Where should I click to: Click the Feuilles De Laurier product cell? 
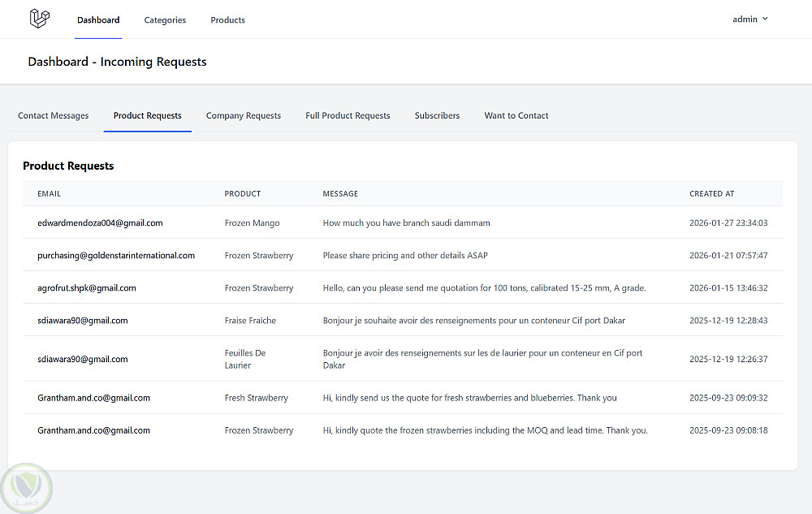245,359
